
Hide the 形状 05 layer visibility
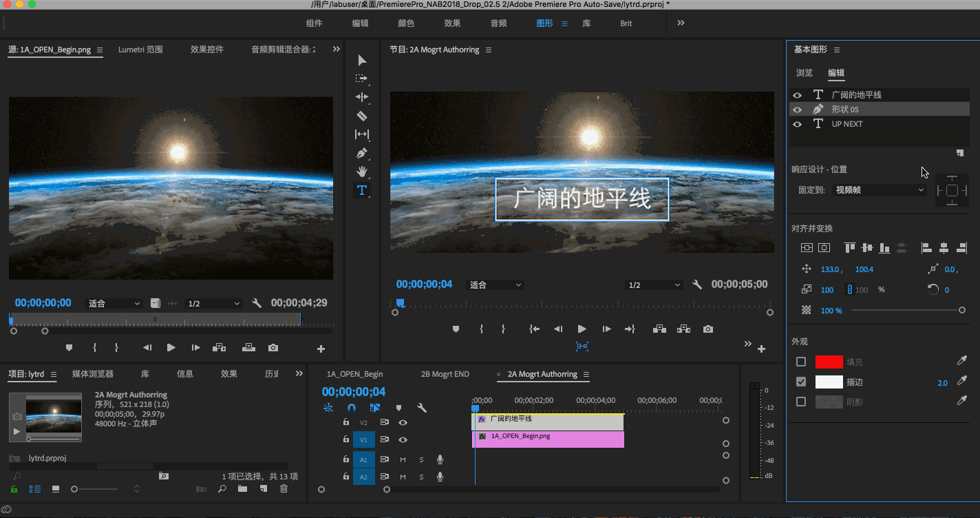pyautogui.click(x=798, y=109)
